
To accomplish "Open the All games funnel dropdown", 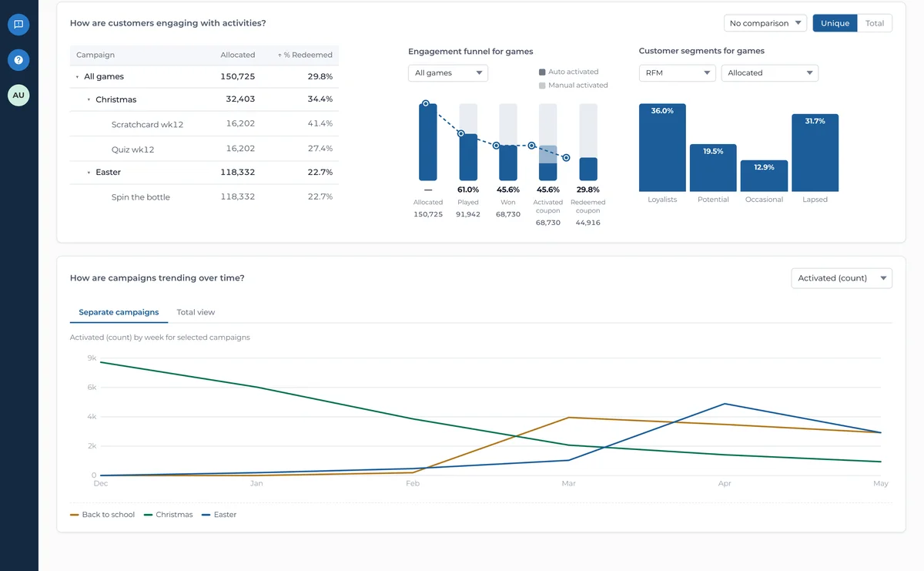I will (x=448, y=73).
